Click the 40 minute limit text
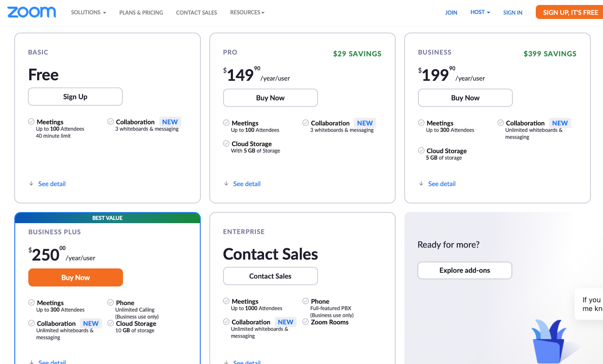 coord(53,136)
